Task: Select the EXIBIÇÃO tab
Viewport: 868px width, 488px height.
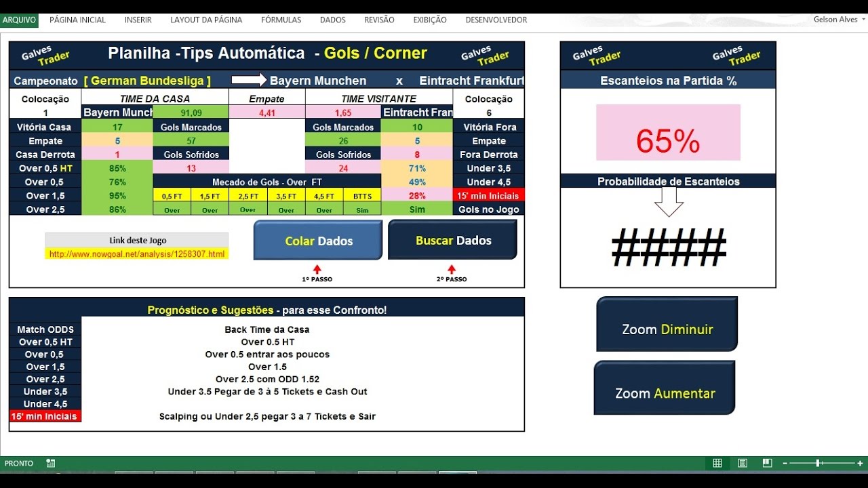Action: pyautogui.click(x=430, y=20)
